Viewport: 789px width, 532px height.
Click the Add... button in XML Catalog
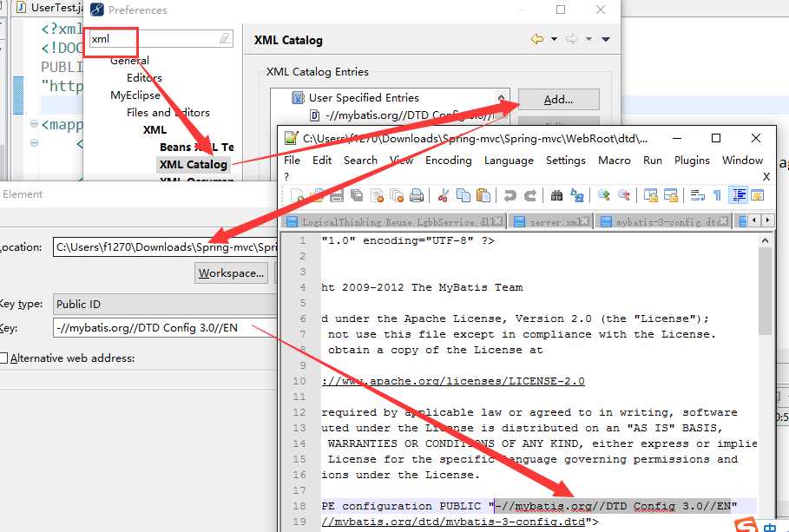click(558, 99)
